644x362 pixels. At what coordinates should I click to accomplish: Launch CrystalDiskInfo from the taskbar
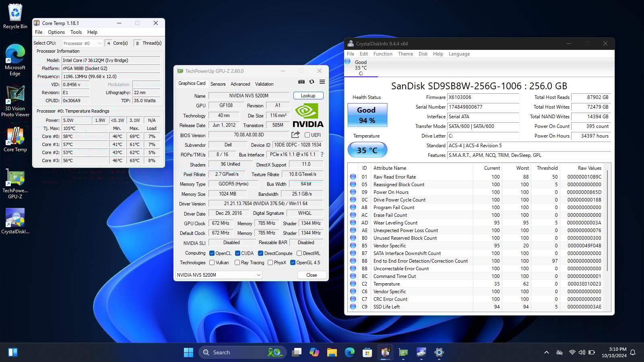(x=421, y=352)
